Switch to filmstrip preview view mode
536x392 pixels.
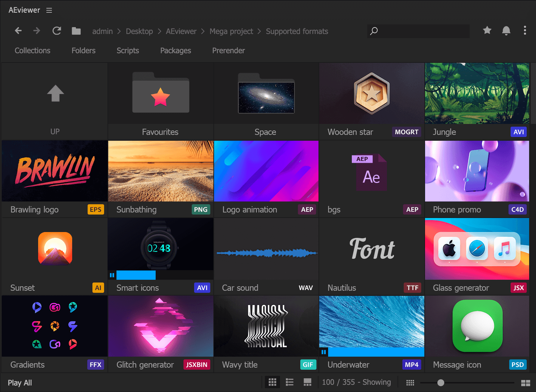pos(308,382)
